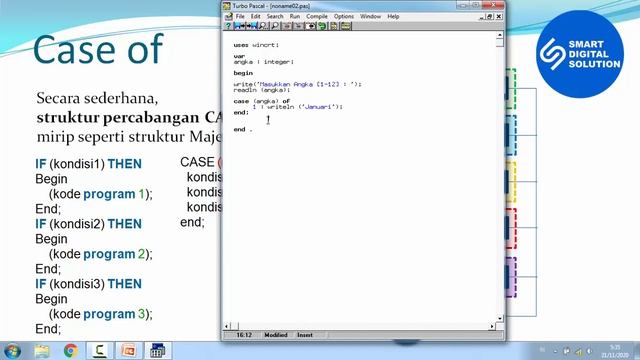
Task: Click 'IF (kondisi3) THEN' text on the slide
Action: [x=89, y=284]
